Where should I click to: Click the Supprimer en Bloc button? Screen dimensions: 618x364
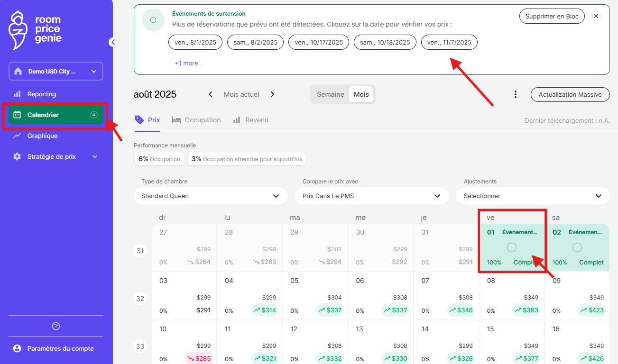click(x=552, y=16)
